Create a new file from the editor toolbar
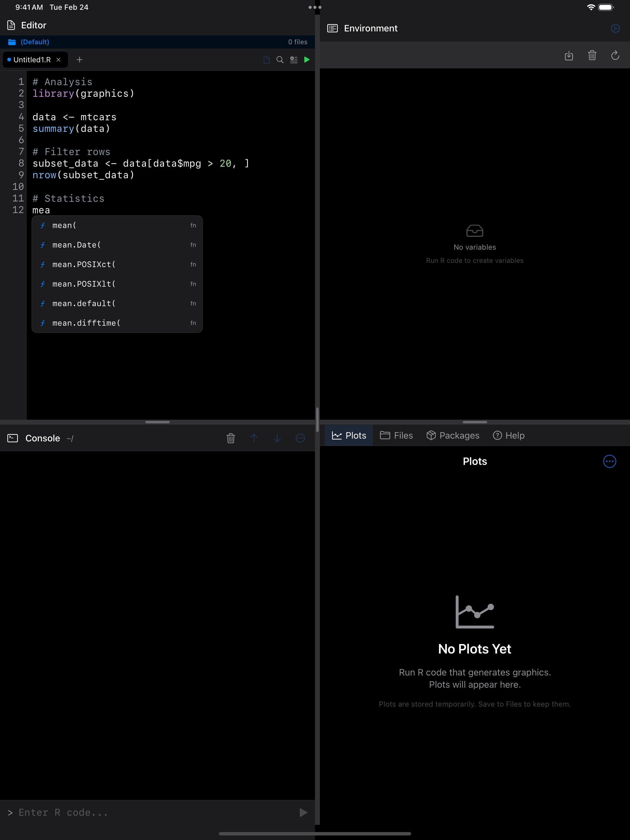The image size is (630, 840). point(266,60)
